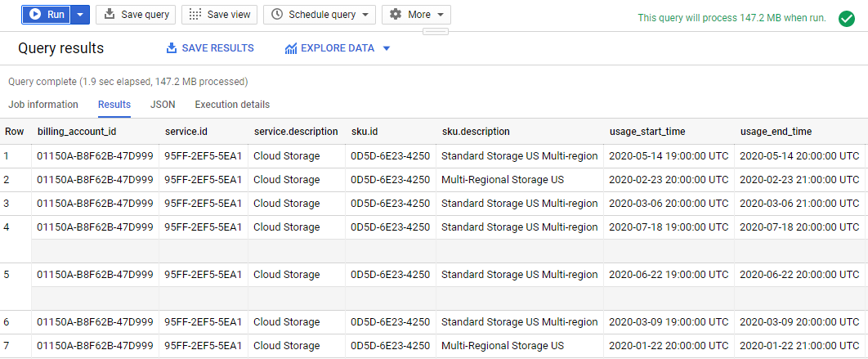Click the download icon on Save query
The height and width of the screenshot is (359, 868).
pyautogui.click(x=110, y=15)
